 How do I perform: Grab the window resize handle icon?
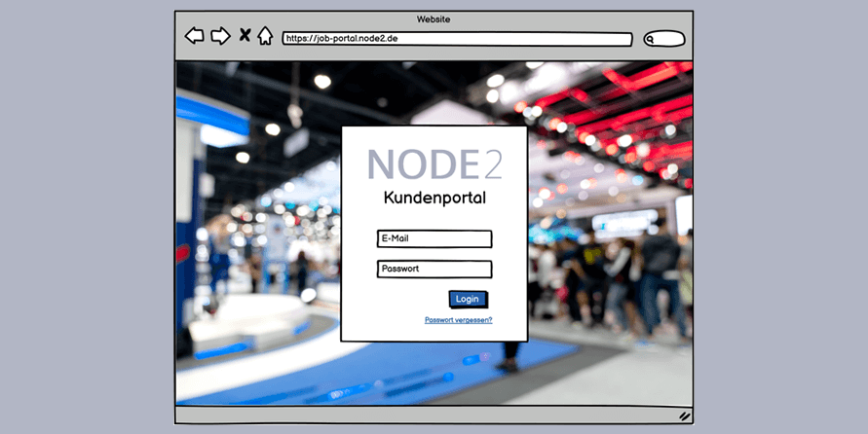click(x=685, y=416)
